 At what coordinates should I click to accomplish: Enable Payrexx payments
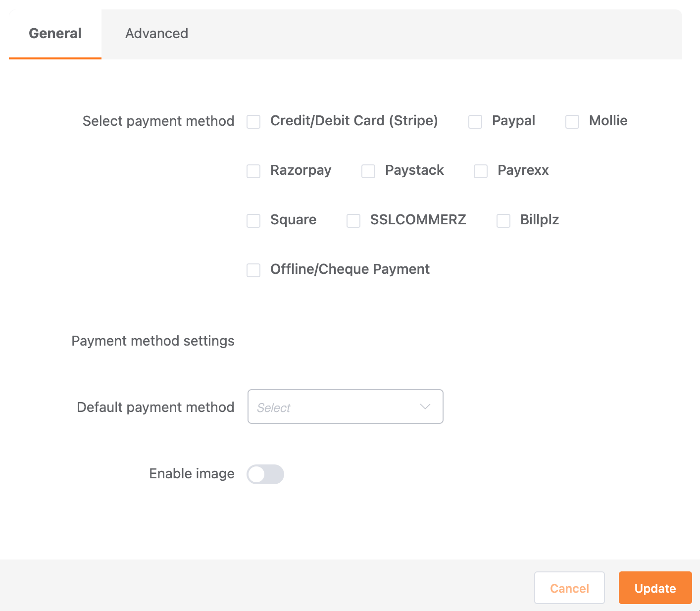[x=481, y=171]
